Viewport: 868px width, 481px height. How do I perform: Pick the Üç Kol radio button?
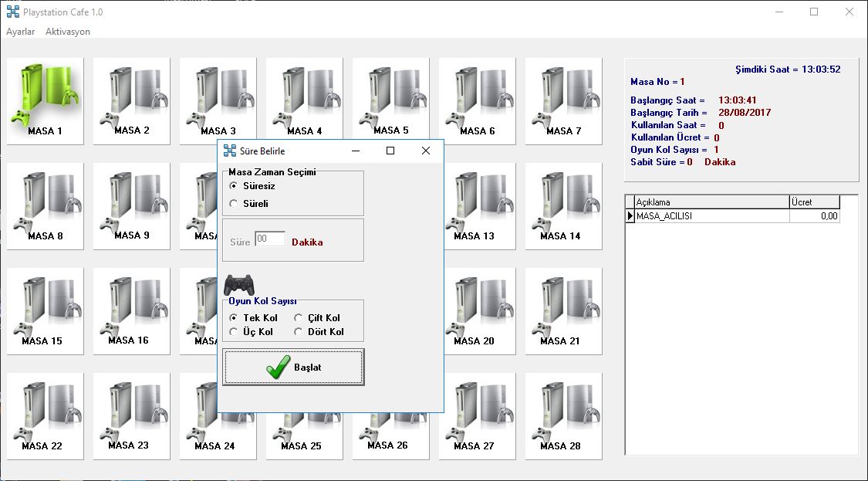click(x=252, y=332)
